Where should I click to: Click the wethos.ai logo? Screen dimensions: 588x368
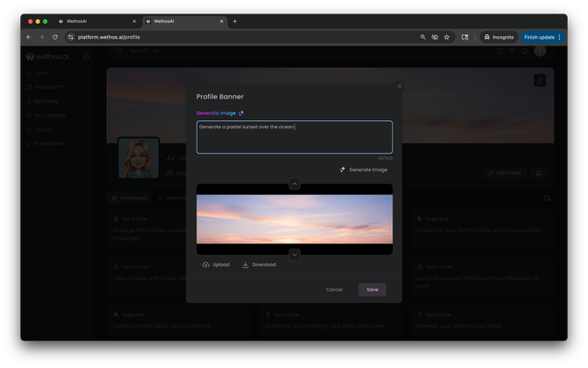(x=47, y=56)
